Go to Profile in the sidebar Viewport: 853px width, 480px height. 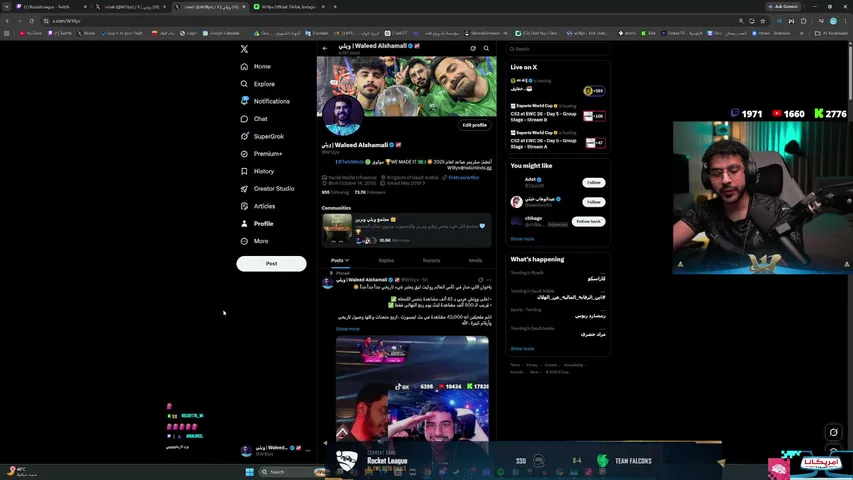click(257, 224)
